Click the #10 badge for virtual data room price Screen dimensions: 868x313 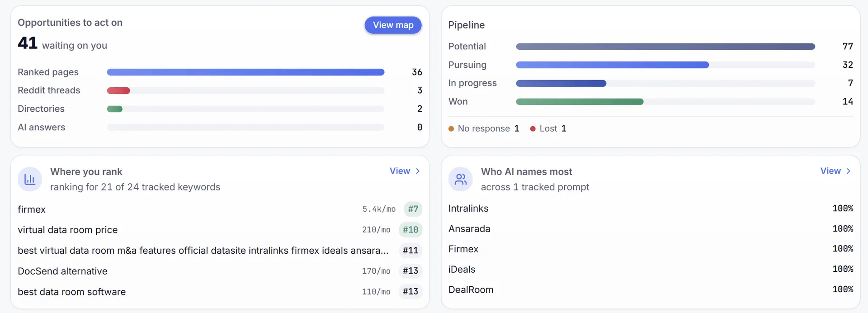[x=410, y=230]
